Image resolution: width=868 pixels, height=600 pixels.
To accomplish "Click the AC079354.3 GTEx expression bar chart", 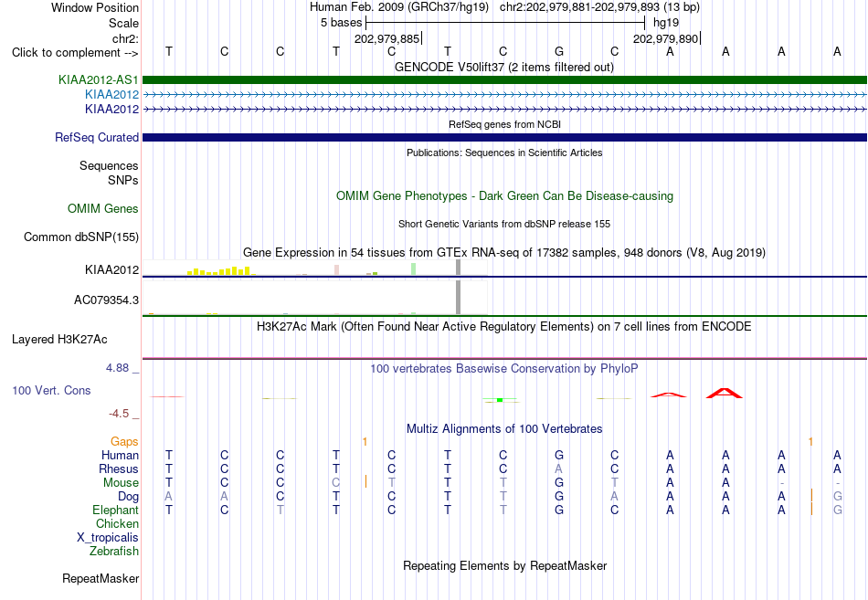I will click(x=315, y=298).
